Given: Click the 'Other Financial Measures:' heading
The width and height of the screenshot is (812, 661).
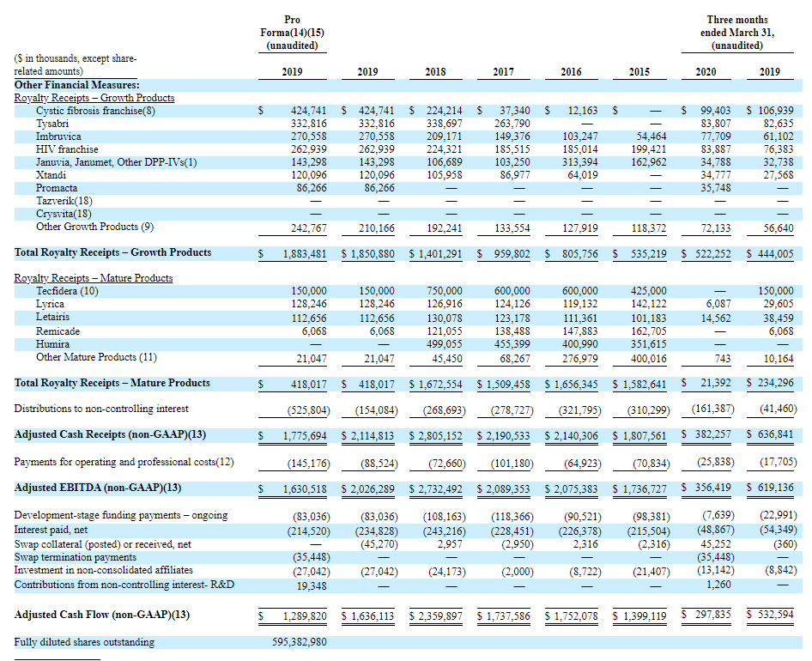Looking at the screenshot, I should (x=76, y=85).
